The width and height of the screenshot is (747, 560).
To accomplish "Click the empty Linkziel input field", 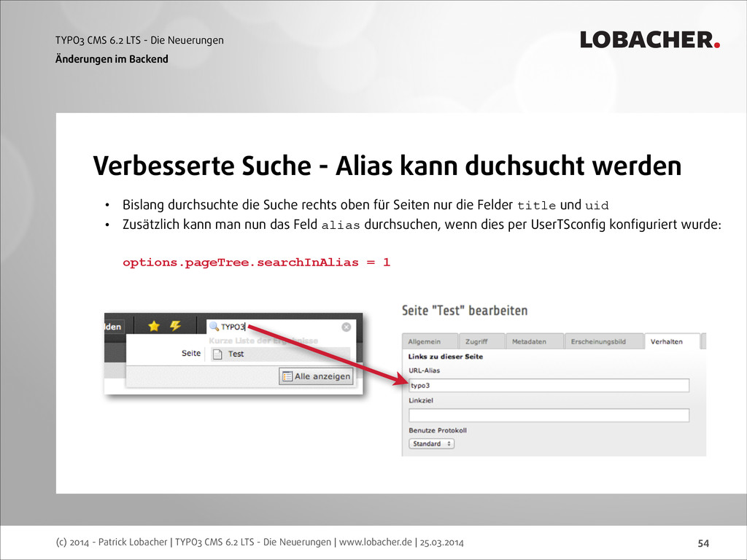I will 549,415.
